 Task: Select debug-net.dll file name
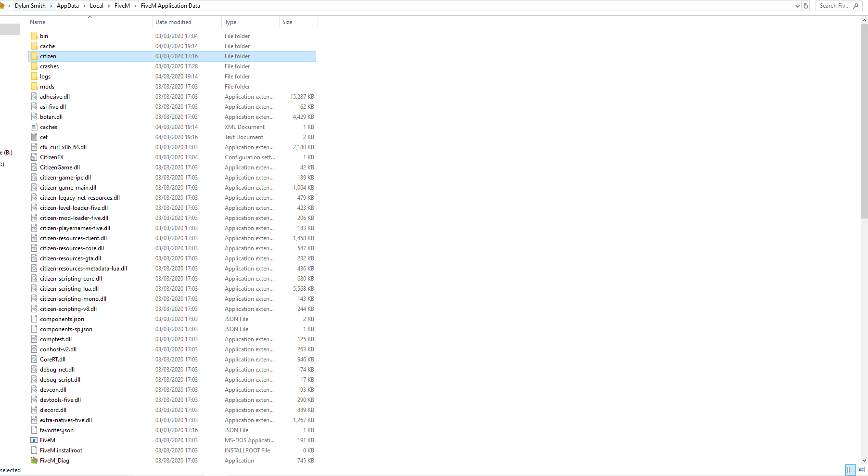pos(57,370)
